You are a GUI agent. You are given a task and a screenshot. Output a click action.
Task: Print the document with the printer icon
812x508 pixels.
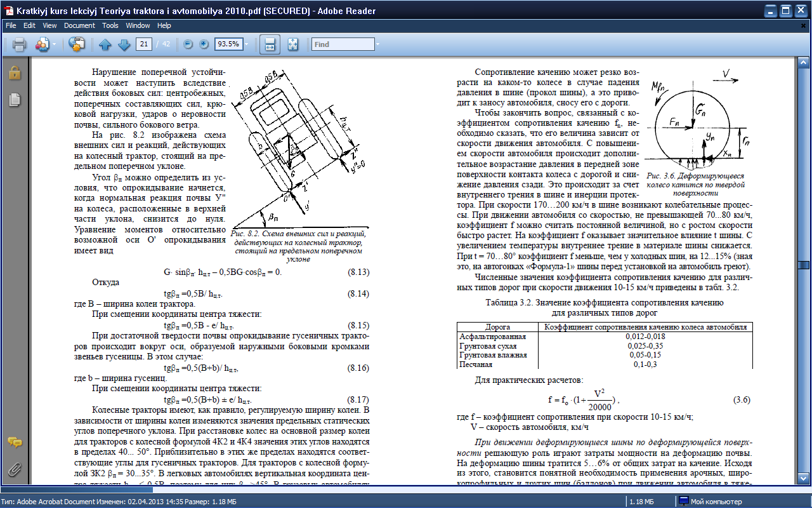[x=18, y=44]
